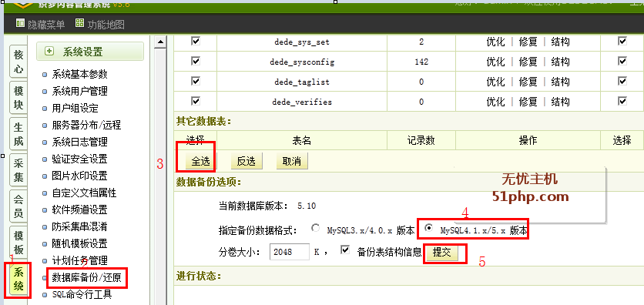Click 结构 for dede_taglist
Image resolution: width=644 pixels, height=305 pixels.
[560, 82]
